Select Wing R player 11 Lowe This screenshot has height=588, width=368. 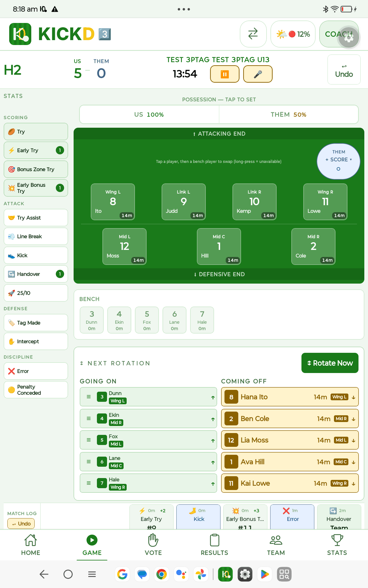[325, 202]
